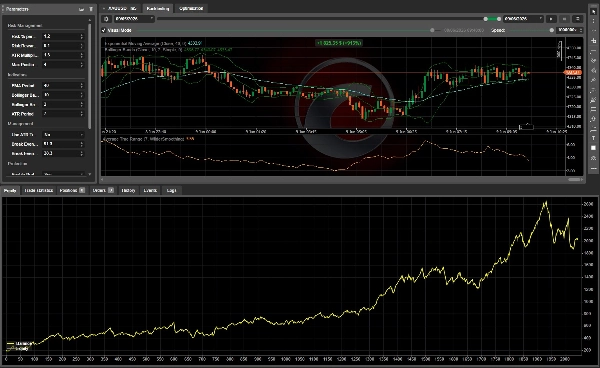This screenshot has width=600, height=368.
Task: Click the ATR Period value stepper
Action: point(82,114)
